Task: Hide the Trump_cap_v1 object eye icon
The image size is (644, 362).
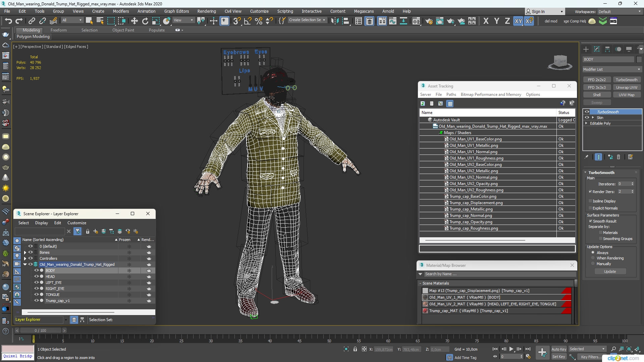Action: tap(37, 301)
